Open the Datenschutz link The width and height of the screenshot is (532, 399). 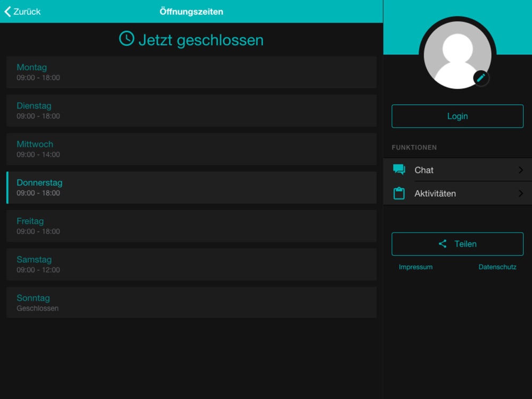(497, 267)
